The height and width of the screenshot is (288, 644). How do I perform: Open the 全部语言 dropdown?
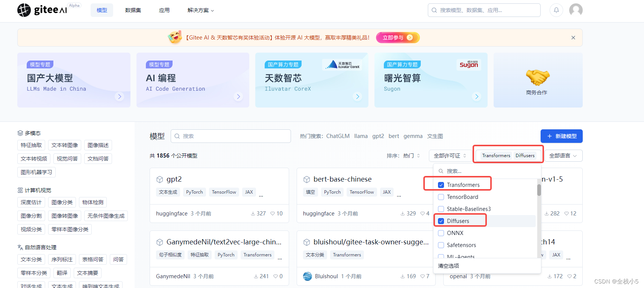click(563, 156)
